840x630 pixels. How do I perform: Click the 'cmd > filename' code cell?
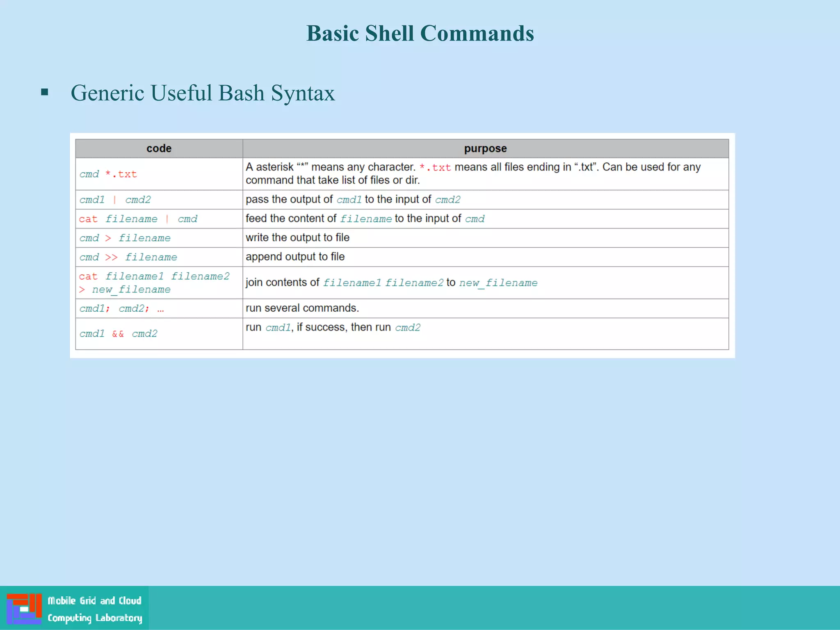(159, 238)
